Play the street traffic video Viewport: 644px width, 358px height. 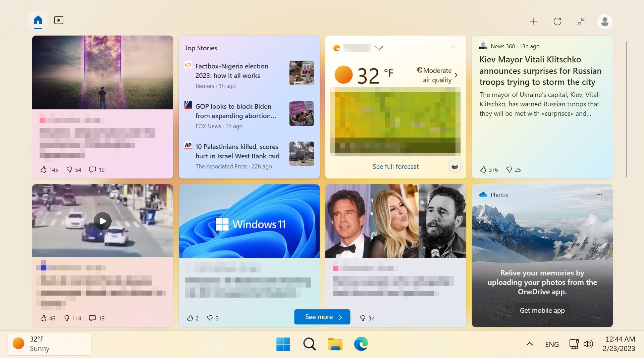click(103, 221)
